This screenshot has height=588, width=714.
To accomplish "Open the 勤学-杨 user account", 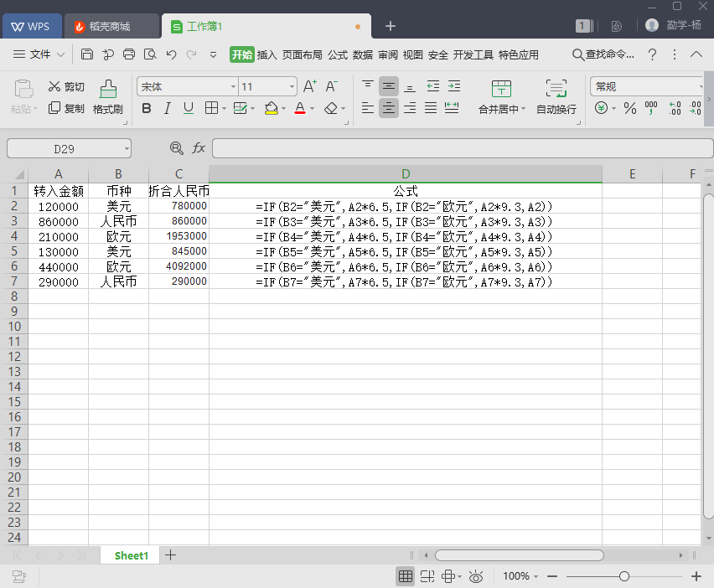I will pos(673,25).
